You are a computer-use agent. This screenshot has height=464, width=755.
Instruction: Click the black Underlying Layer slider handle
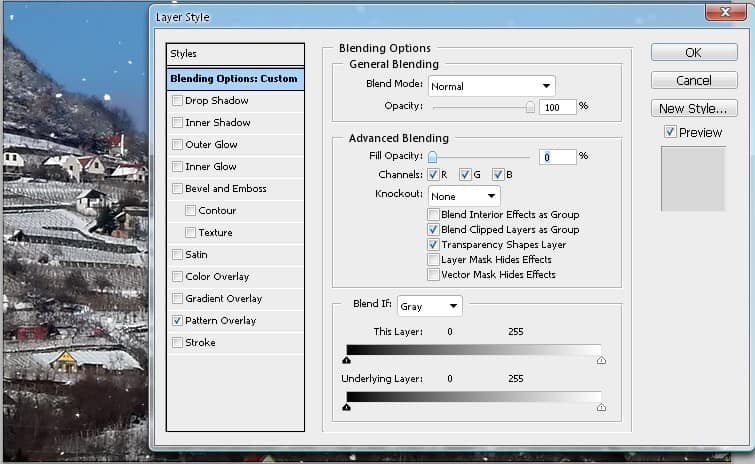click(x=346, y=407)
